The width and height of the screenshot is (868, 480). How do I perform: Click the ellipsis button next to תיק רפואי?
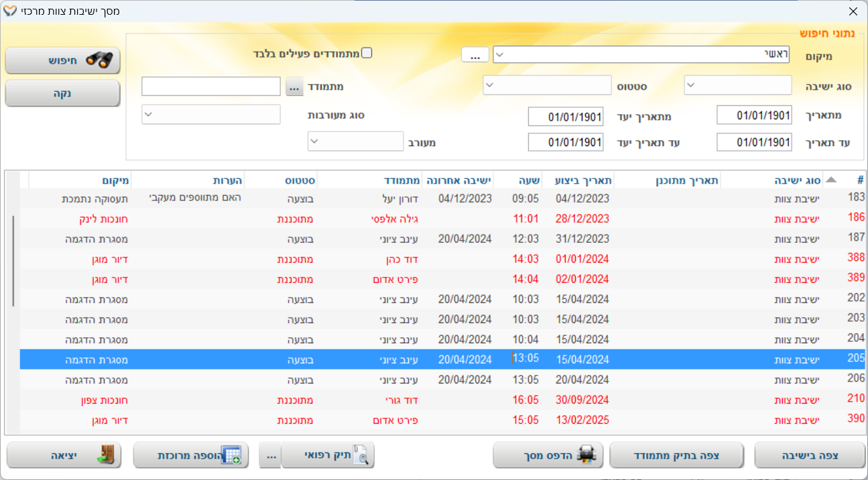click(270, 455)
